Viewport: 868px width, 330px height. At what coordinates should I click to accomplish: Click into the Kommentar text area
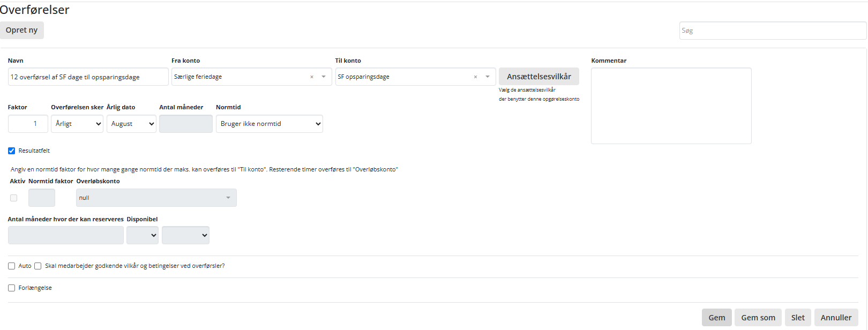tap(671, 106)
